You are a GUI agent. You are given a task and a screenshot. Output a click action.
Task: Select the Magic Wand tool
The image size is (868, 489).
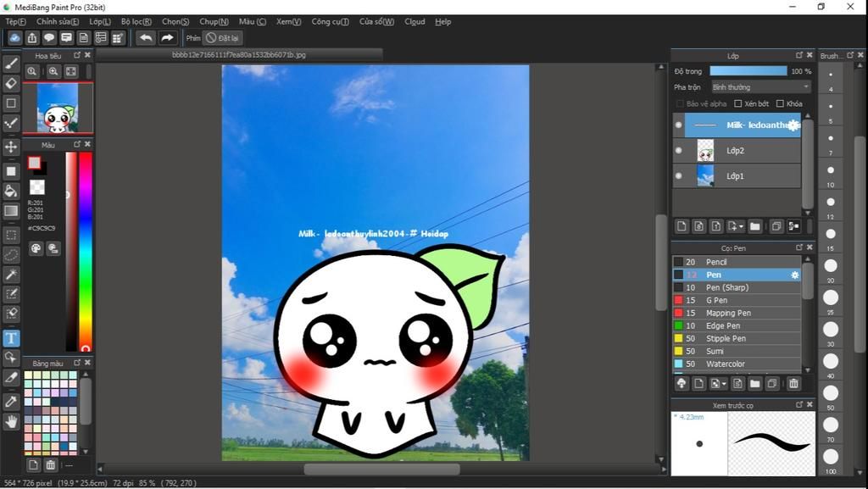(x=11, y=275)
